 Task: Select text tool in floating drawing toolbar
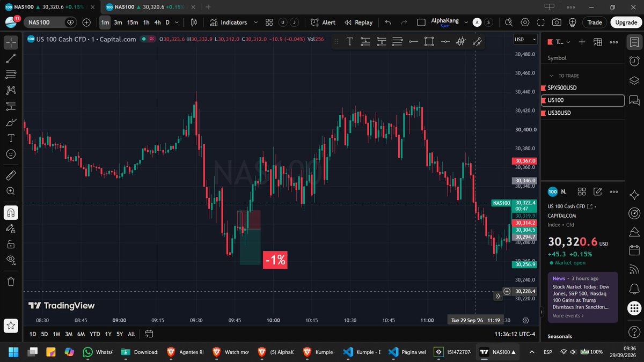[349, 41]
